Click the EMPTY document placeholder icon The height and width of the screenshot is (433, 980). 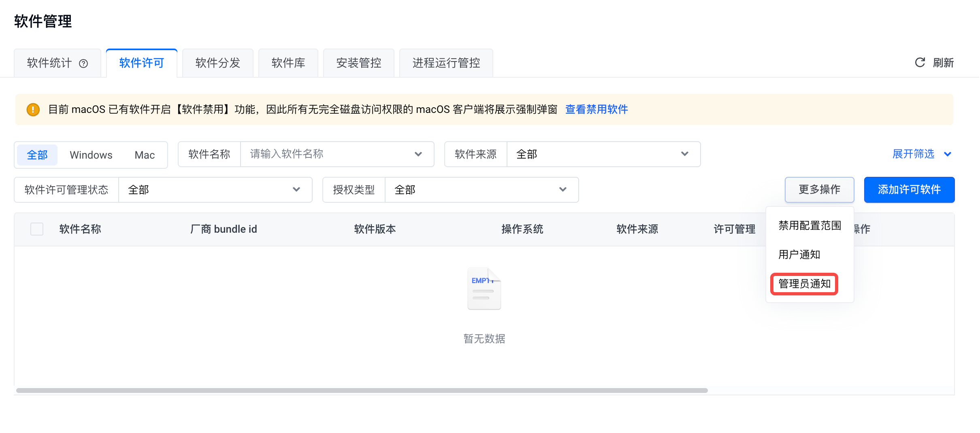[x=484, y=289]
